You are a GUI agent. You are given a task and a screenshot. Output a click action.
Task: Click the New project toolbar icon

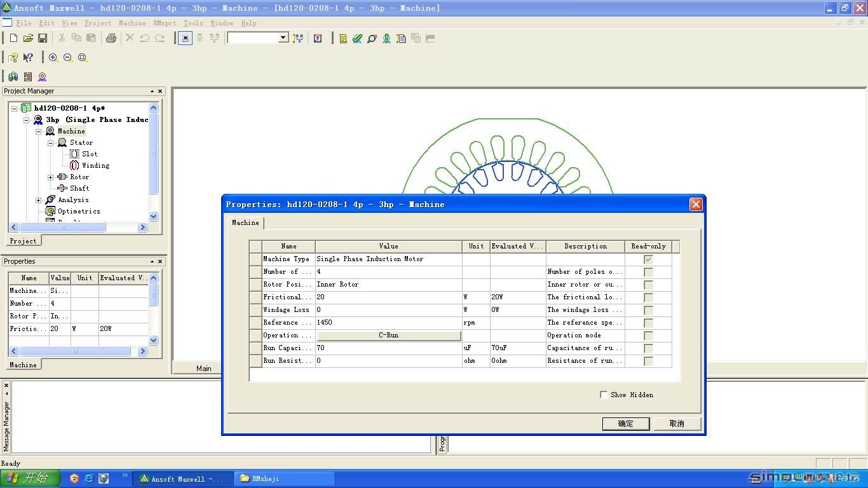(x=13, y=38)
